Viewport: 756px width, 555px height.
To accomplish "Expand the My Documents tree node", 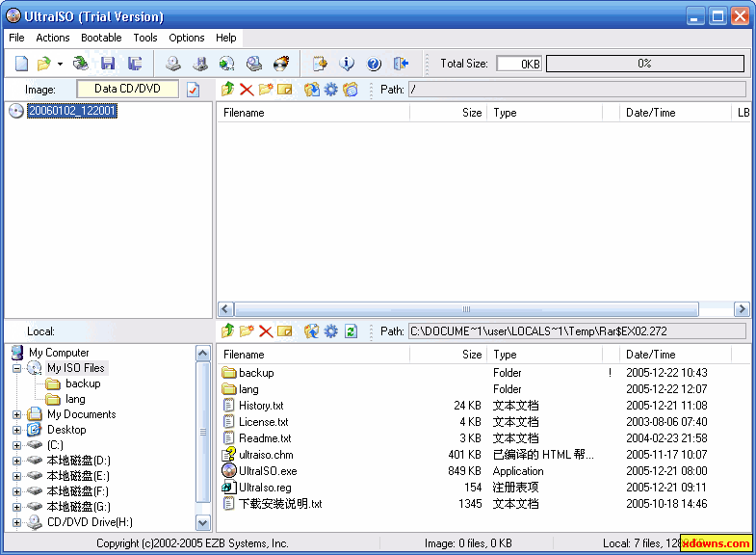I will coord(17,414).
